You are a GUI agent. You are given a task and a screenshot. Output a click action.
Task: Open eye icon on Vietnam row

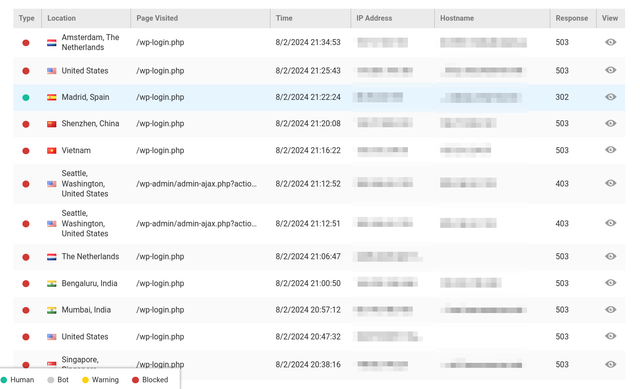pos(610,150)
